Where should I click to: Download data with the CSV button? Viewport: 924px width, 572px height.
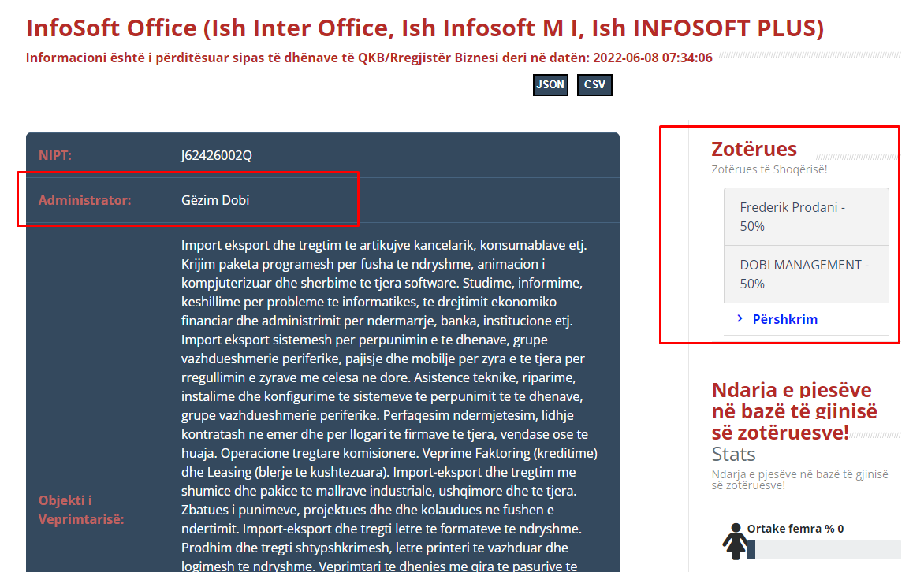click(594, 85)
